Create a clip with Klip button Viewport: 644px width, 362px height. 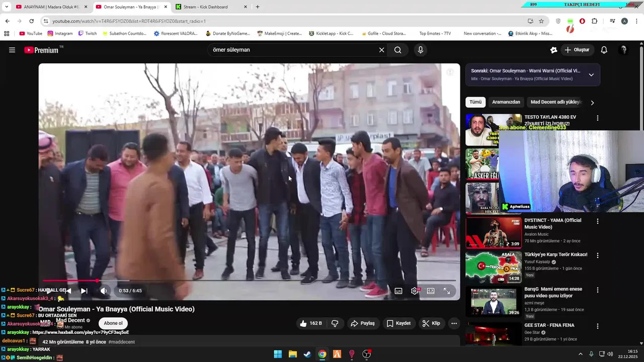[x=431, y=323]
